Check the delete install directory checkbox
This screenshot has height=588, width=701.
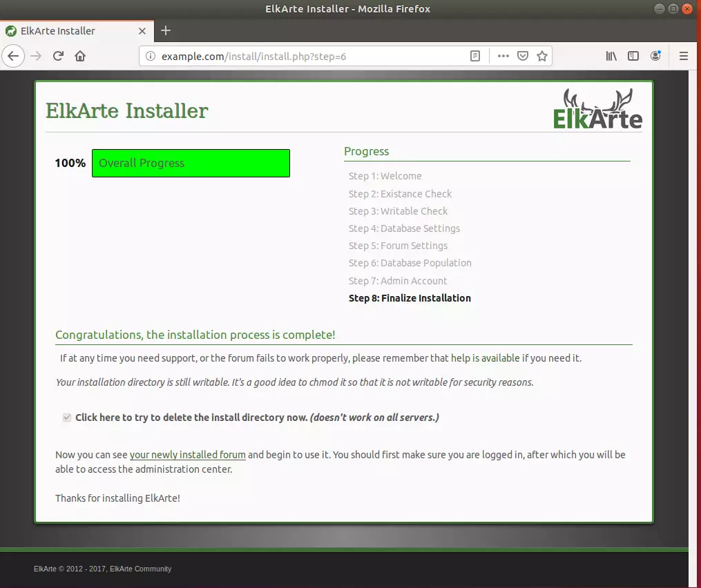pos(67,418)
